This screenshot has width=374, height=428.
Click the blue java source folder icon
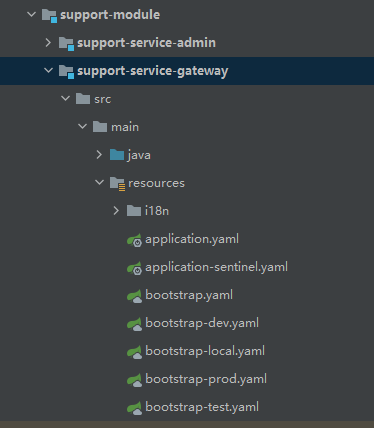click(117, 155)
